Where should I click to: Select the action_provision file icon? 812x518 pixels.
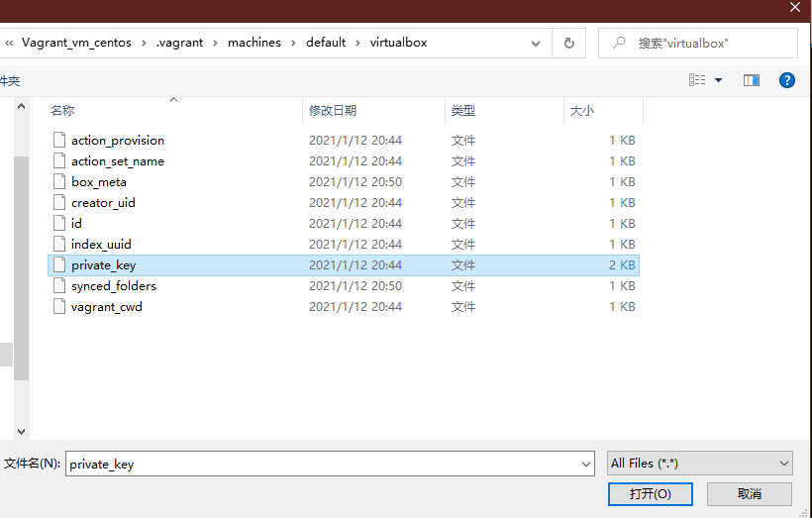coord(59,141)
